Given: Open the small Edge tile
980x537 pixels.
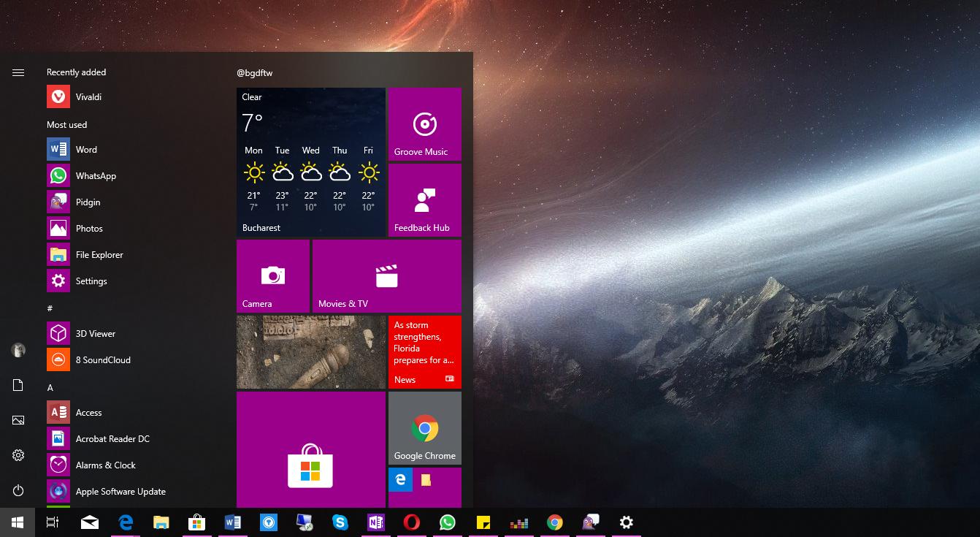Looking at the screenshot, I should coord(400,479).
